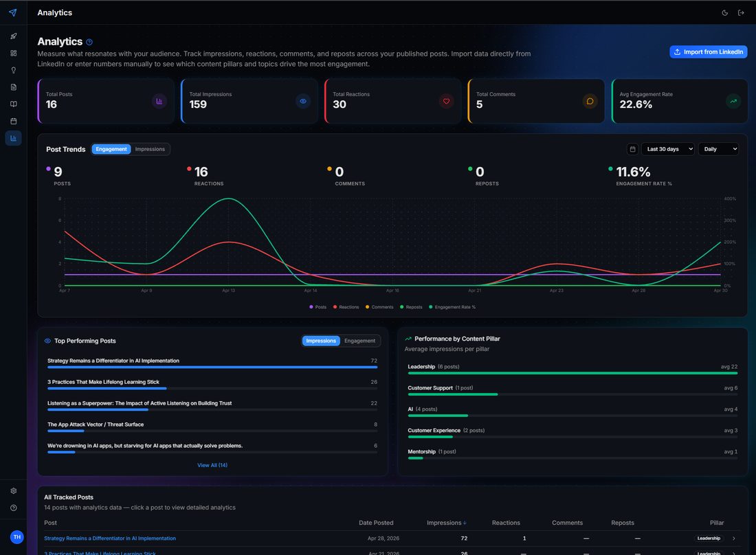The height and width of the screenshot is (555, 756).
Task: Select Impressions tab in Top Performing Posts
Action: (x=321, y=341)
